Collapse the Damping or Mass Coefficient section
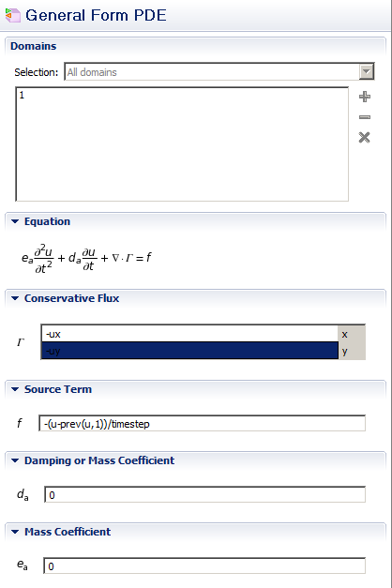The height and width of the screenshot is (588, 392). (x=15, y=460)
